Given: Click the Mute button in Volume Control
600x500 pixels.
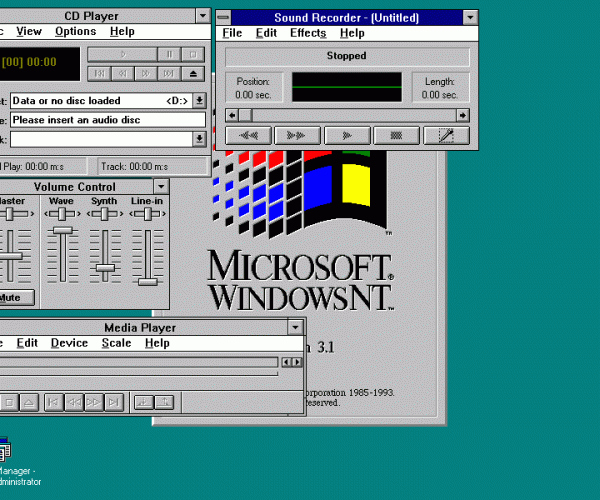Looking at the screenshot, I should (15, 298).
